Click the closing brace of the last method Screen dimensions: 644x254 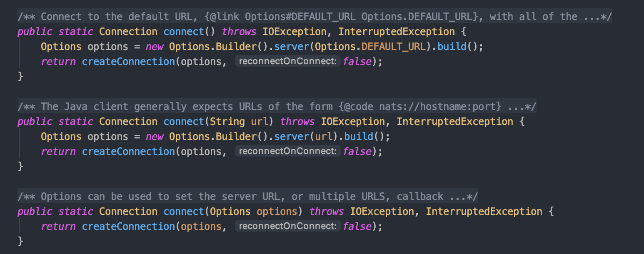pos(20,241)
